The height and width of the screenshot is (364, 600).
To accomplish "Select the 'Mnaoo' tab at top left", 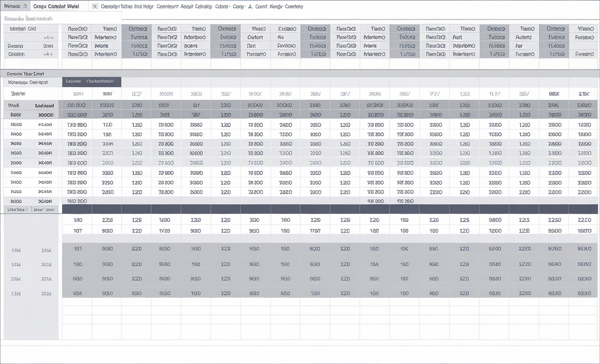I will (12, 6).
